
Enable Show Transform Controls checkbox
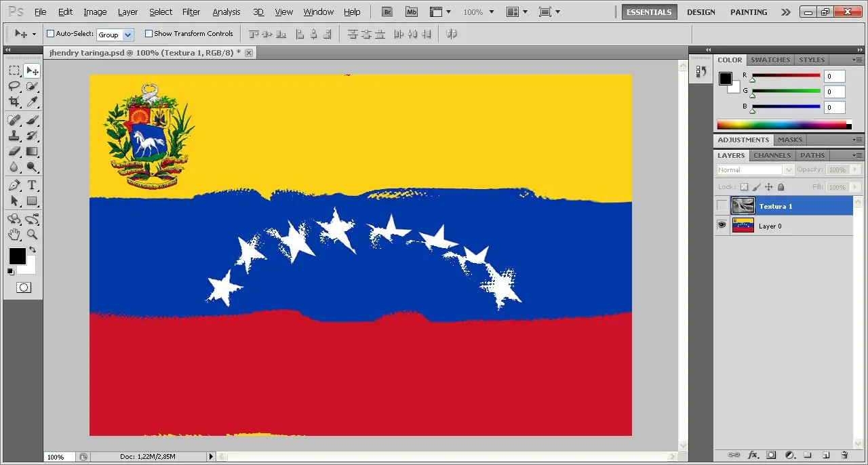[149, 34]
